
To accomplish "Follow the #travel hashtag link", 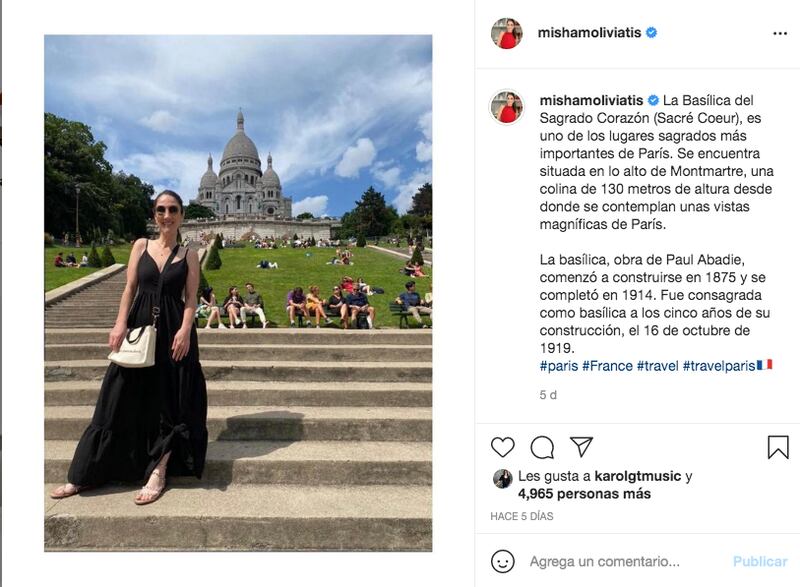I will (658, 366).
